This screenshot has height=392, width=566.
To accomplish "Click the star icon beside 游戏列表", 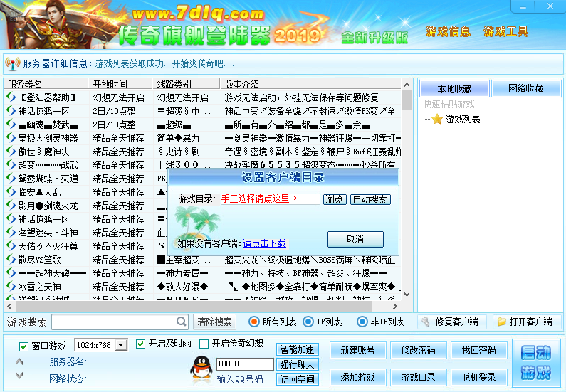I will 437,119.
